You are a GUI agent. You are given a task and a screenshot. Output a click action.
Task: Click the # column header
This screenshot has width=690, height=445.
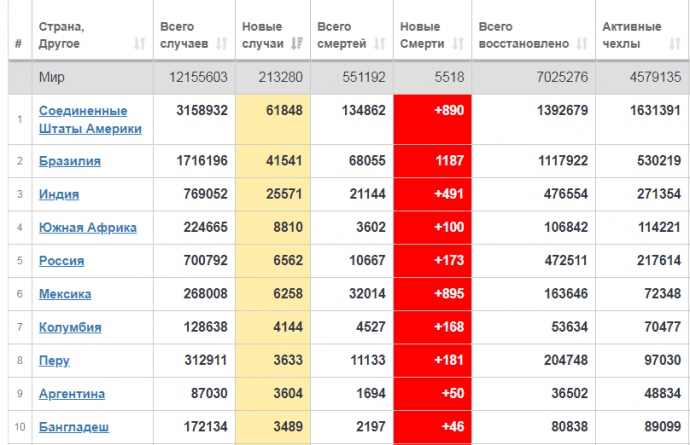click(18, 44)
